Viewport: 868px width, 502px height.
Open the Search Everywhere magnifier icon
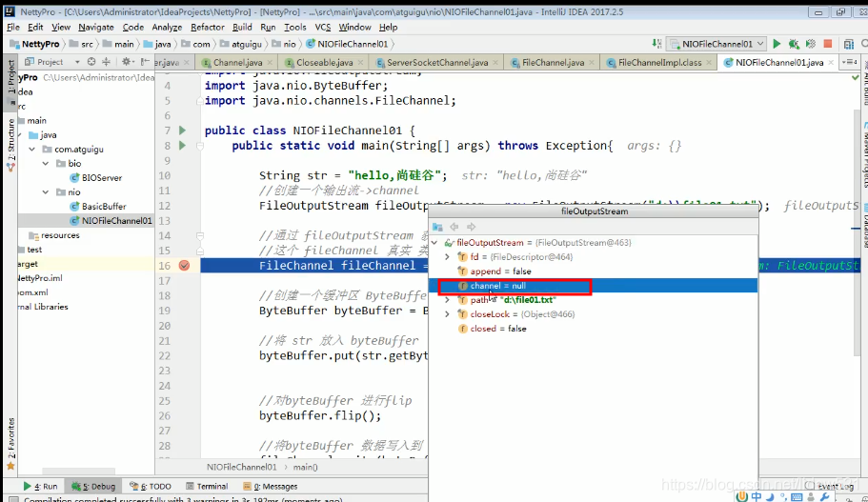pyautogui.click(x=864, y=44)
